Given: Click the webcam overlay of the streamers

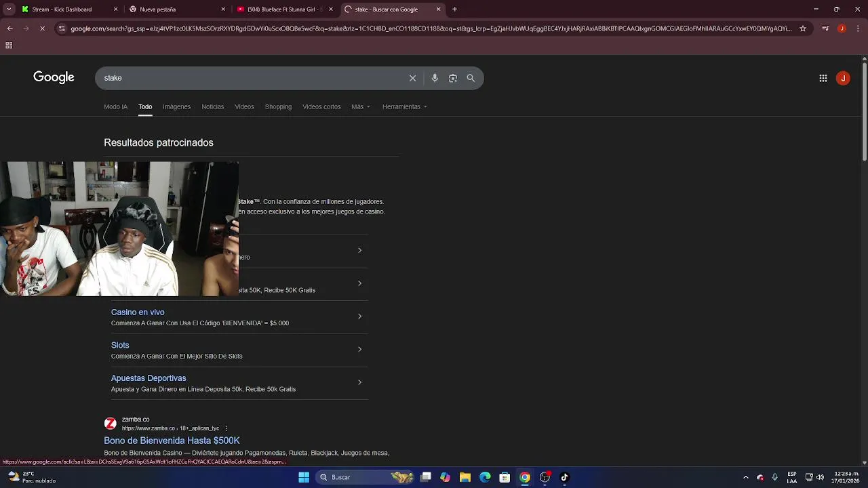Looking at the screenshot, I should [119, 228].
